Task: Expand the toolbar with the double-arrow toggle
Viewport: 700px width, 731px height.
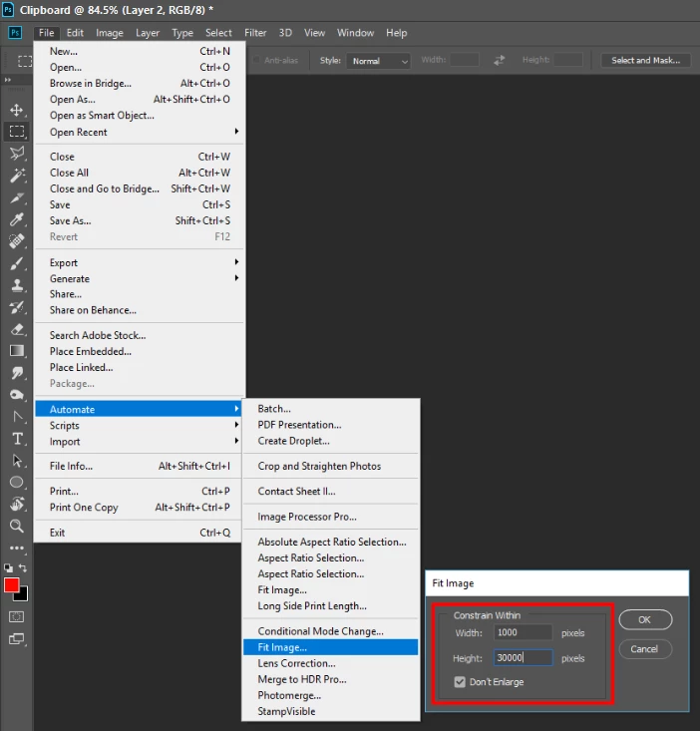Action: (7, 80)
